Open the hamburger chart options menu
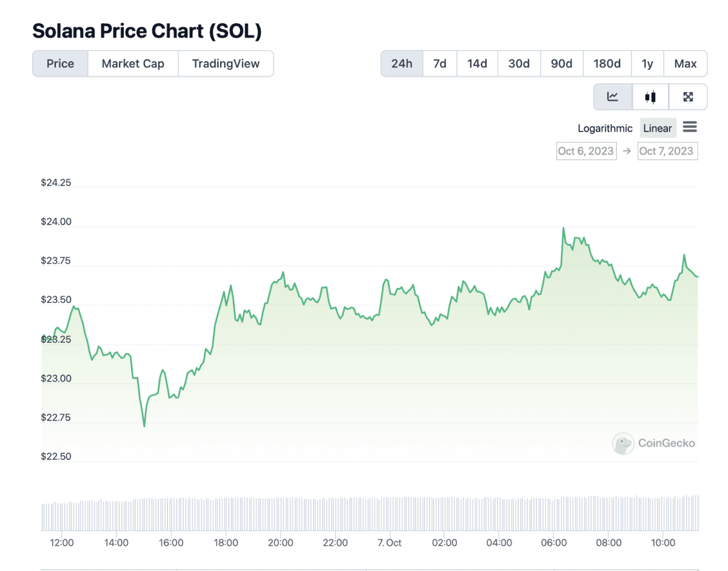This screenshot has height=571, width=728. 690,127
